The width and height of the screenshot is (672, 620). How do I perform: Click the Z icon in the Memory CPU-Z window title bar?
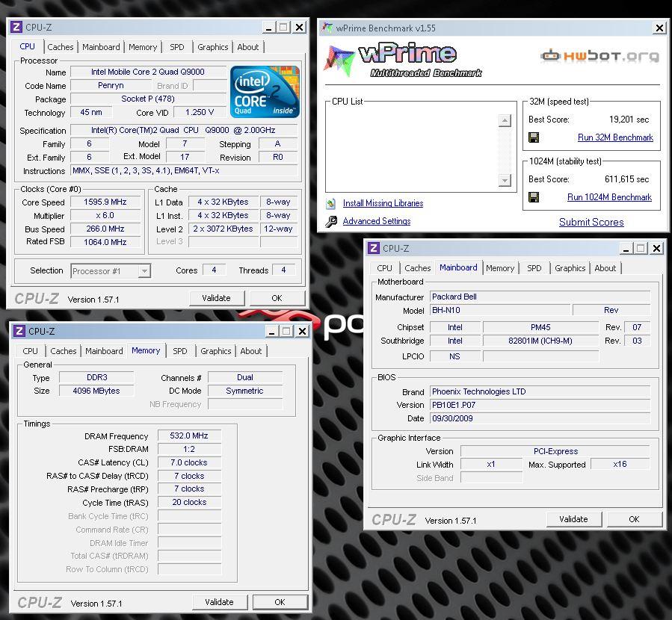point(19,332)
